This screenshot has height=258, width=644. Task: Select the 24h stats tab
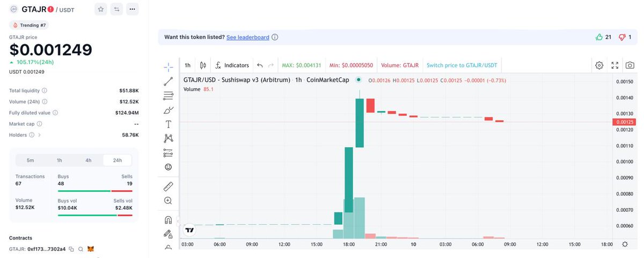pos(118,160)
